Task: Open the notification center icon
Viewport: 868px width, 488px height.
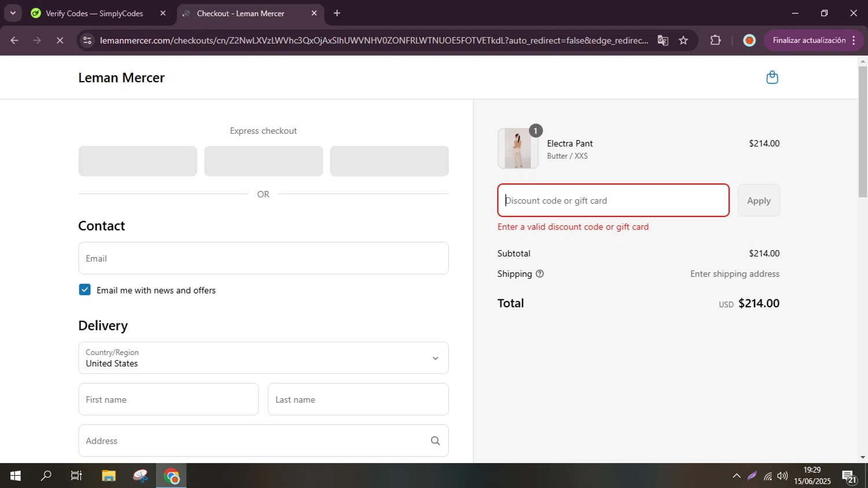Action: [849, 476]
